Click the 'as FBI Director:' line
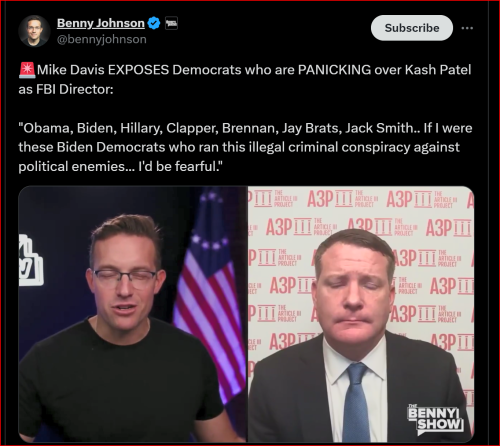The height and width of the screenshot is (446, 500). (x=66, y=89)
